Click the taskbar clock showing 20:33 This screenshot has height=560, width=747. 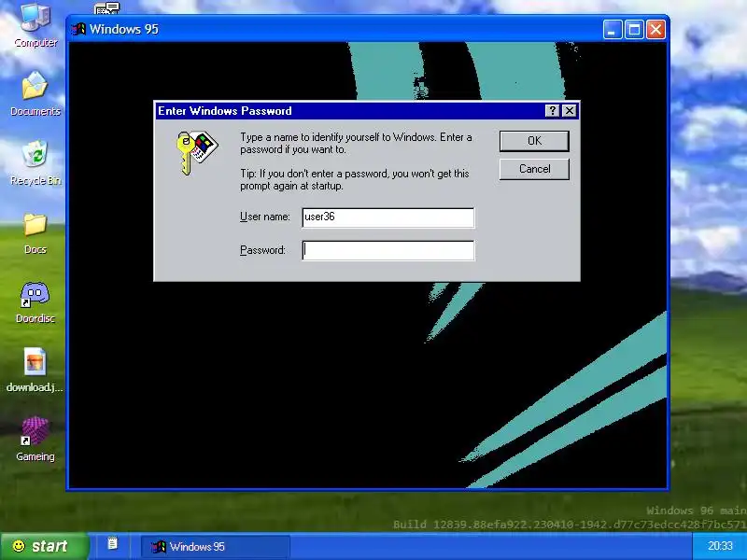720,546
